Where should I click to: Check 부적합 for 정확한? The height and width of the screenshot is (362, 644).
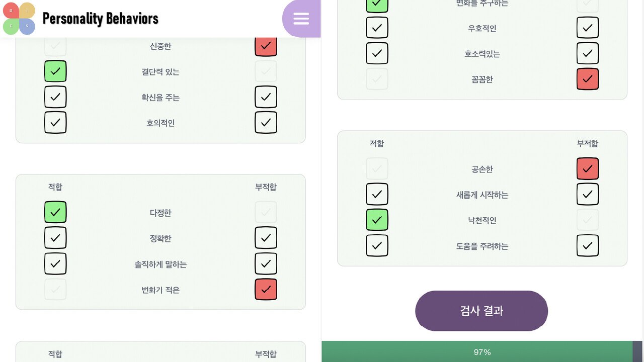266,238
